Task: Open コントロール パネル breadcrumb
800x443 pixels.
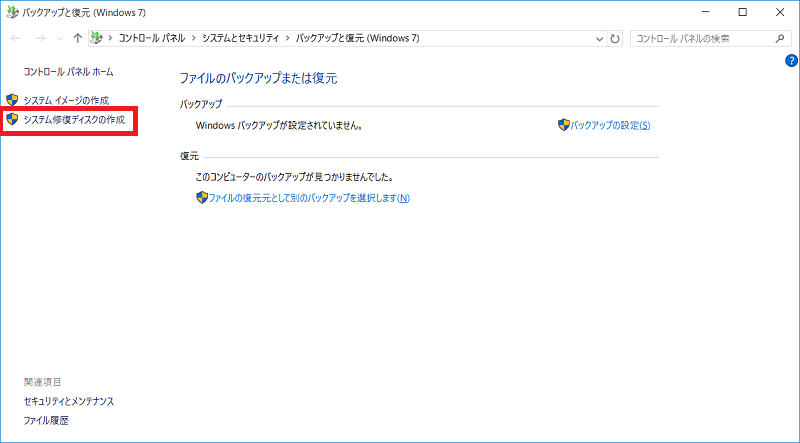Action: click(x=152, y=38)
